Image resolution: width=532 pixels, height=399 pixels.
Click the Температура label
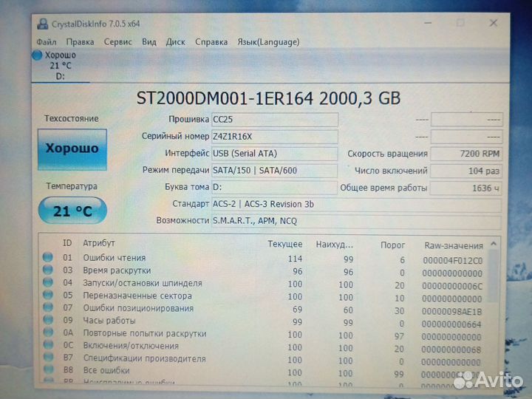click(x=72, y=186)
